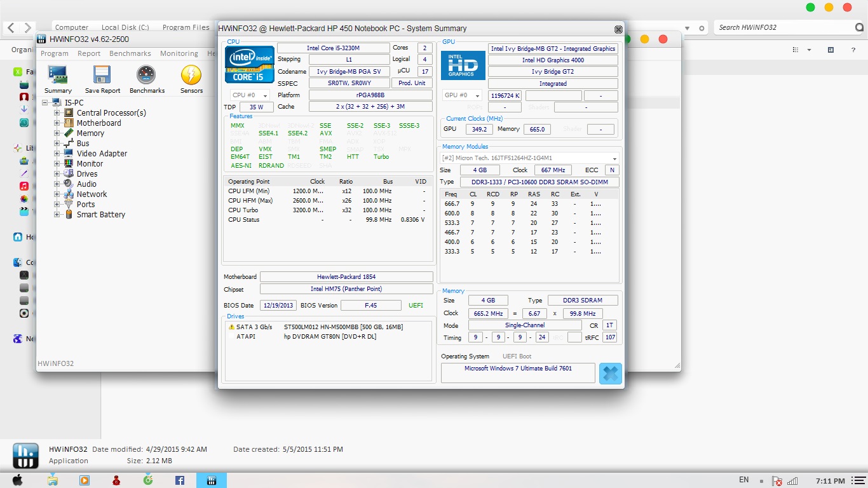868x488 pixels.
Task: Launch the Sensors lightning bolt icon
Action: pyautogui.click(x=191, y=75)
